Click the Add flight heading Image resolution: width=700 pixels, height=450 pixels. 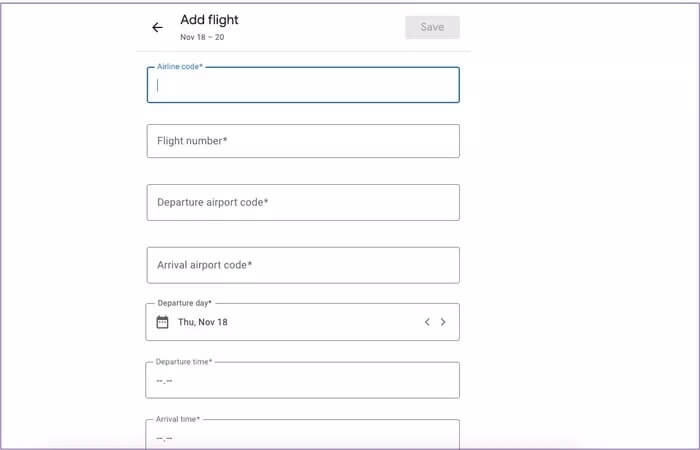point(209,19)
